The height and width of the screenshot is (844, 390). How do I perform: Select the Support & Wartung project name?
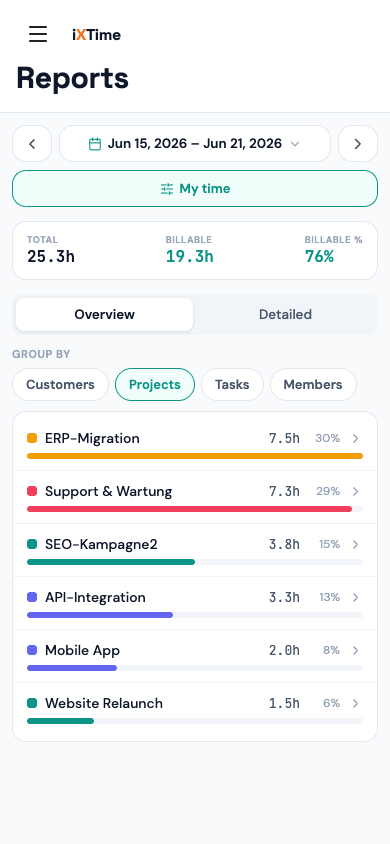pyautogui.click(x=109, y=491)
